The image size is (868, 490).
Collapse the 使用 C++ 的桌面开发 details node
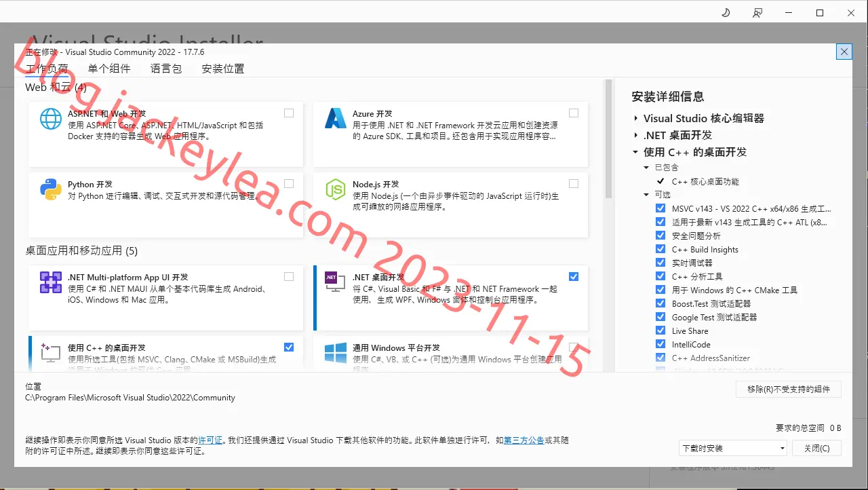click(636, 152)
